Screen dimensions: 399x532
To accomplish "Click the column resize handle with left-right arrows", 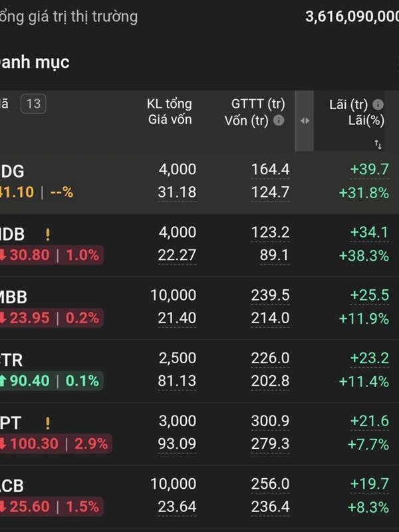I will pyautogui.click(x=305, y=120).
